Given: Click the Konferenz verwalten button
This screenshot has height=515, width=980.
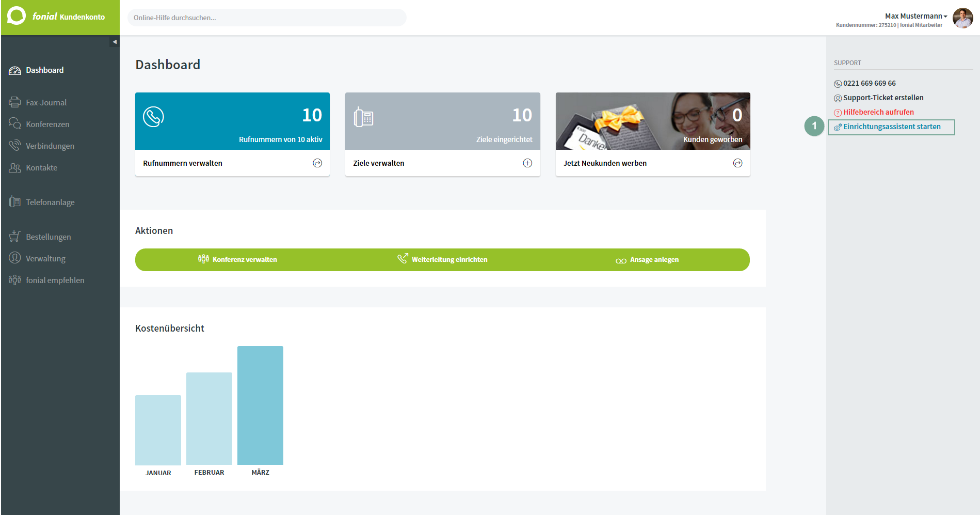Looking at the screenshot, I should [x=238, y=259].
